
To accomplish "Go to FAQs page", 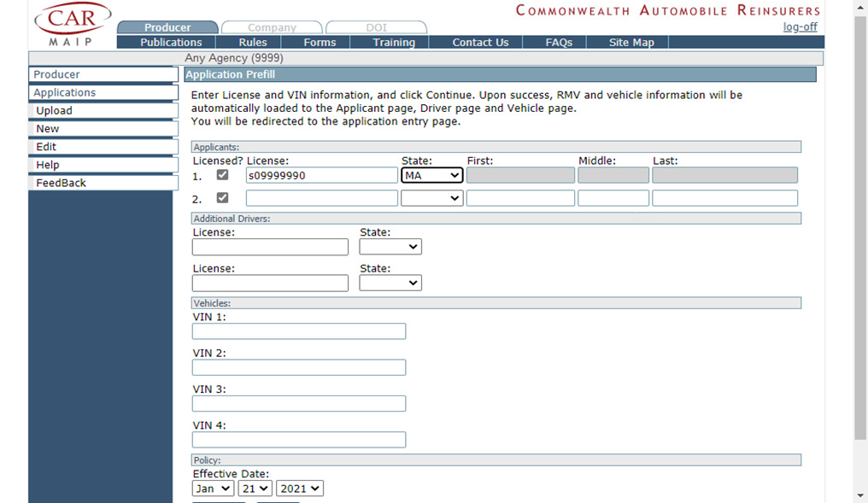I will 559,42.
